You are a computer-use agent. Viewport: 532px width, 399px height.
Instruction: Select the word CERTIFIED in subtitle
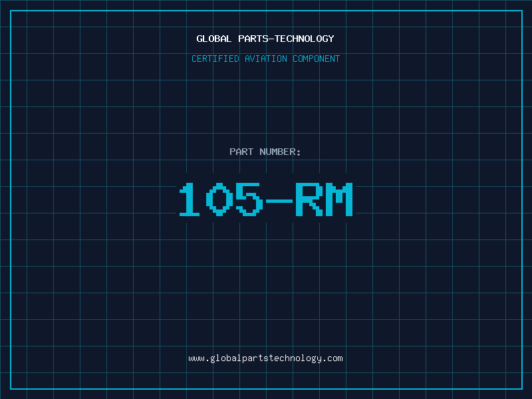point(216,59)
